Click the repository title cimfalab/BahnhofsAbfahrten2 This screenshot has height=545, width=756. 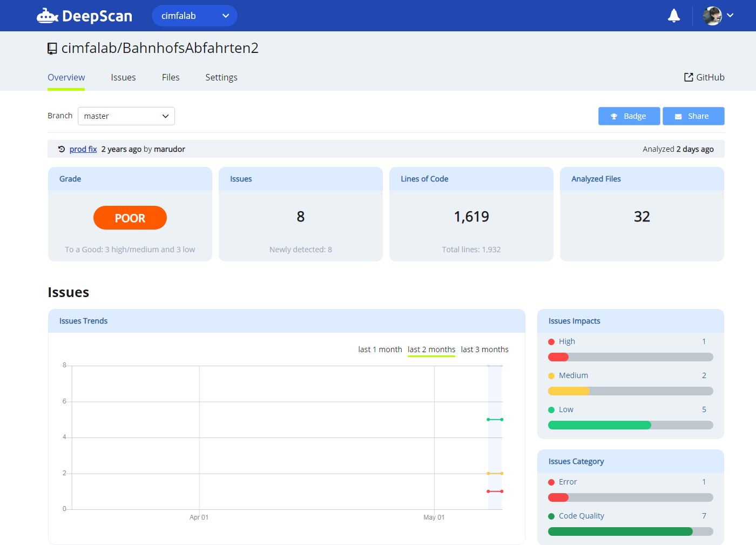(x=160, y=48)
